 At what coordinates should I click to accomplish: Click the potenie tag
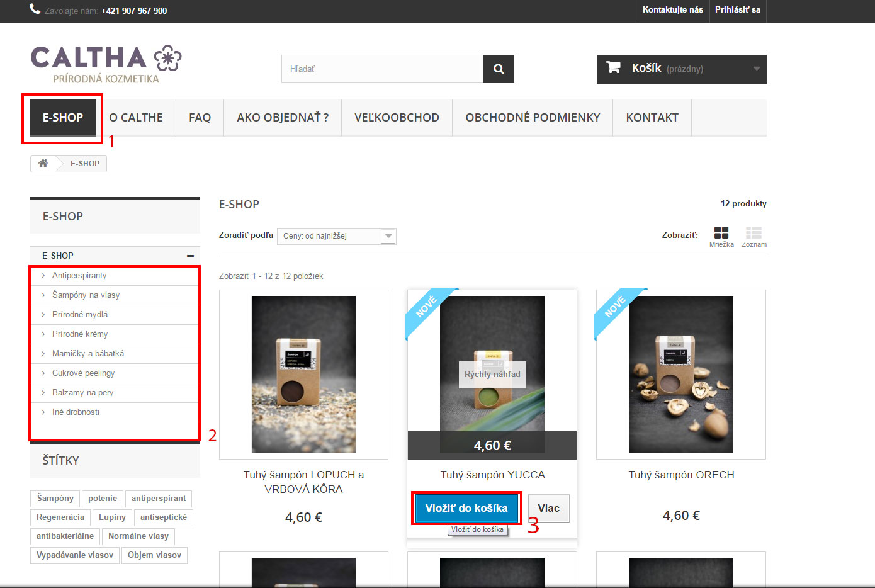pos(103,499)
